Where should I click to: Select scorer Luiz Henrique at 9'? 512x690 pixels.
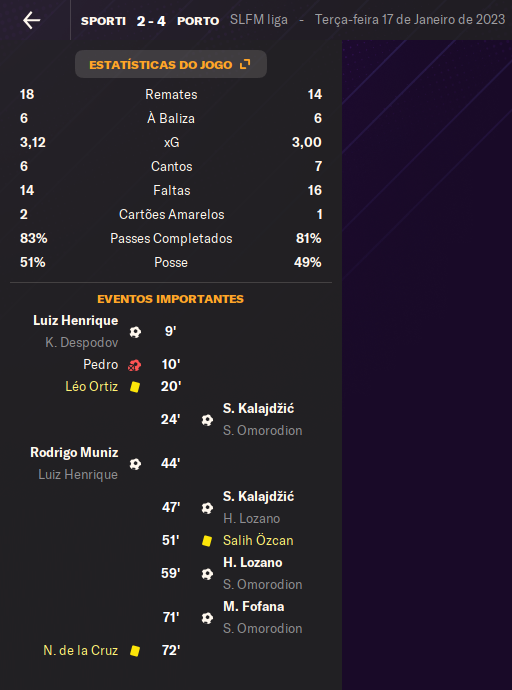click(x=76, y=320)
